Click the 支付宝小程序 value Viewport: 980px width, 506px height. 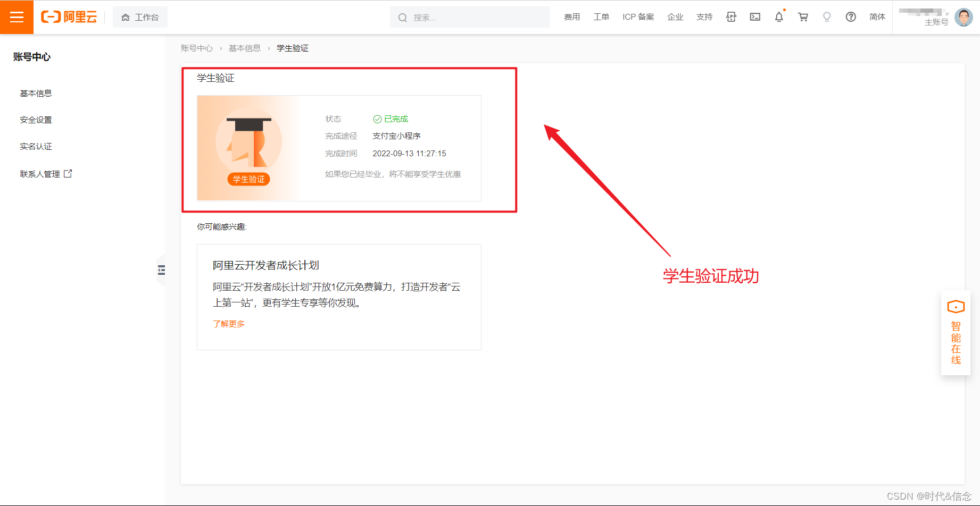(x=396, y=136)
